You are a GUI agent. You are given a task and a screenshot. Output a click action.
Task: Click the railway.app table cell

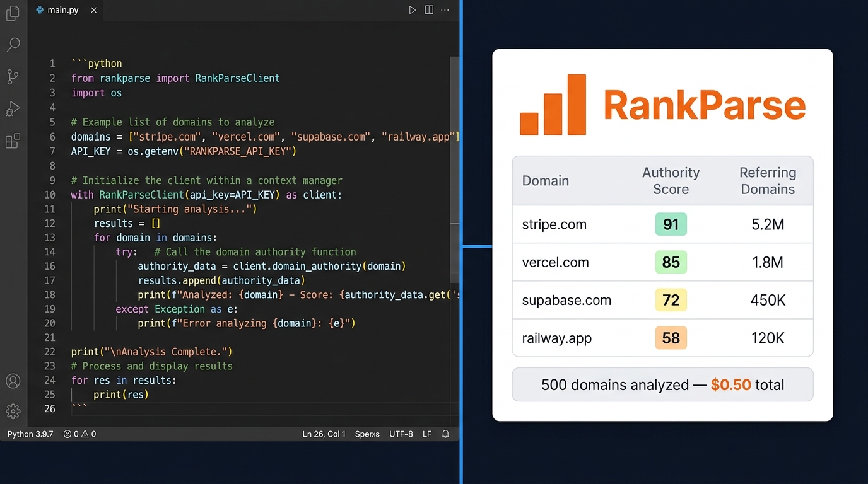[x=557, y=338]
